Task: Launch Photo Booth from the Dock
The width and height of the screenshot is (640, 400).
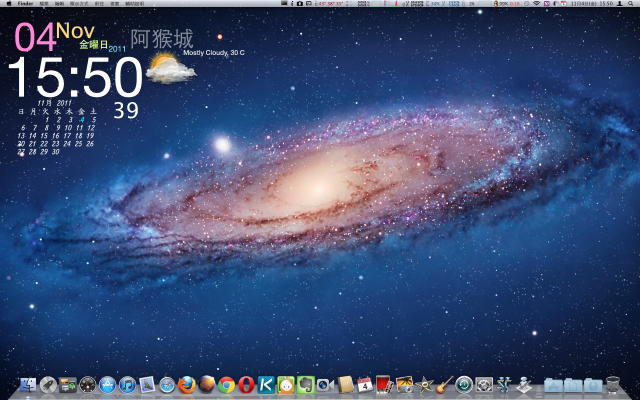Action: tap(384, 384)
